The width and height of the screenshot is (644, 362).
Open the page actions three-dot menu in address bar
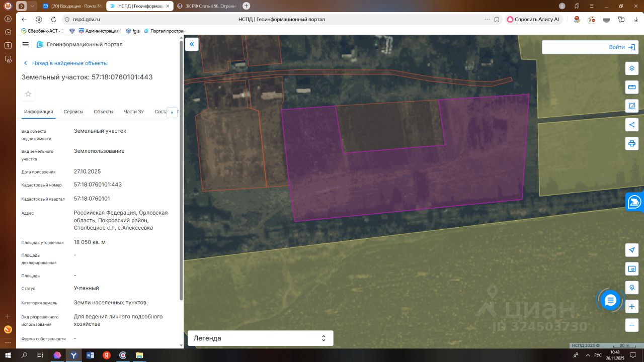tap(487, 20)
